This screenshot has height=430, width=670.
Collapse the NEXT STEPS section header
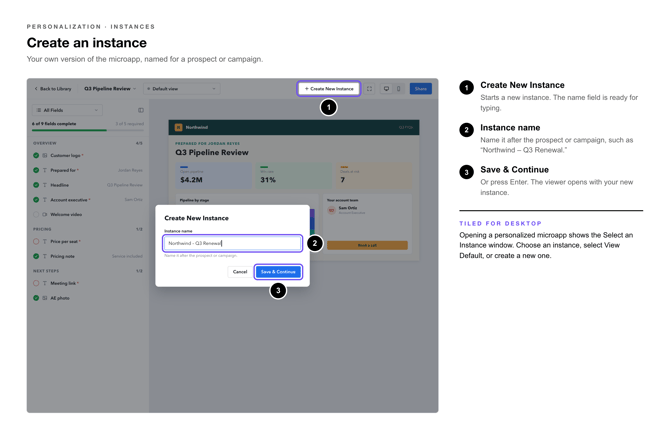click(88, 271)
